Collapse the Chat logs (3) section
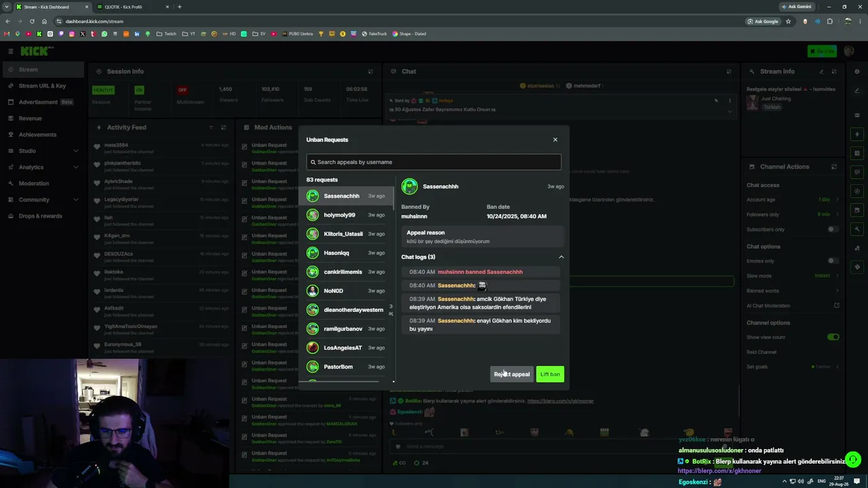 tap(561, 257)
